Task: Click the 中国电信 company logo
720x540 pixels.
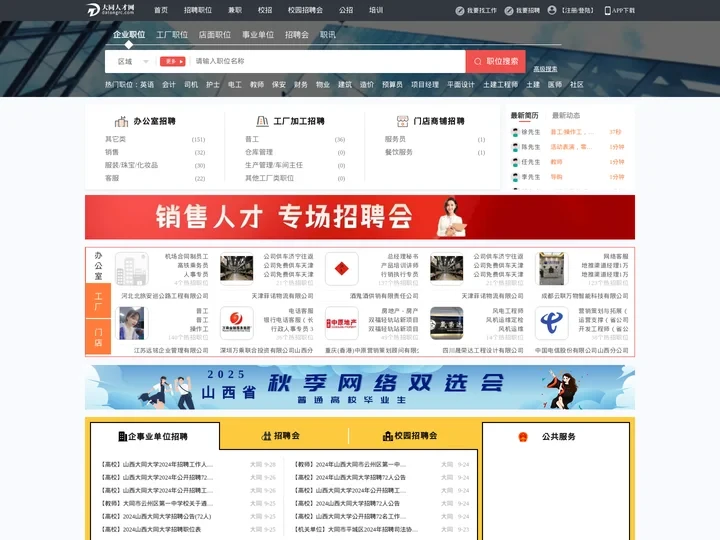Action: pyautogui.click(x=551, y=323)
